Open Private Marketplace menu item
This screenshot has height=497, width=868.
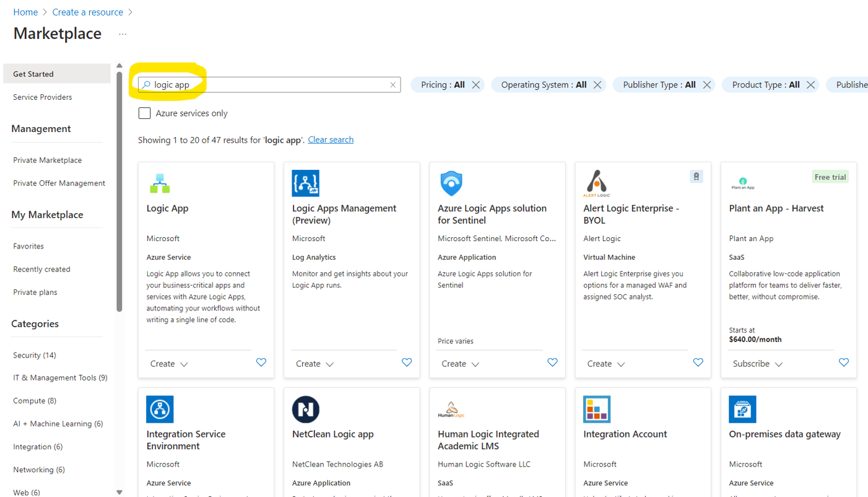click(48, 160)
